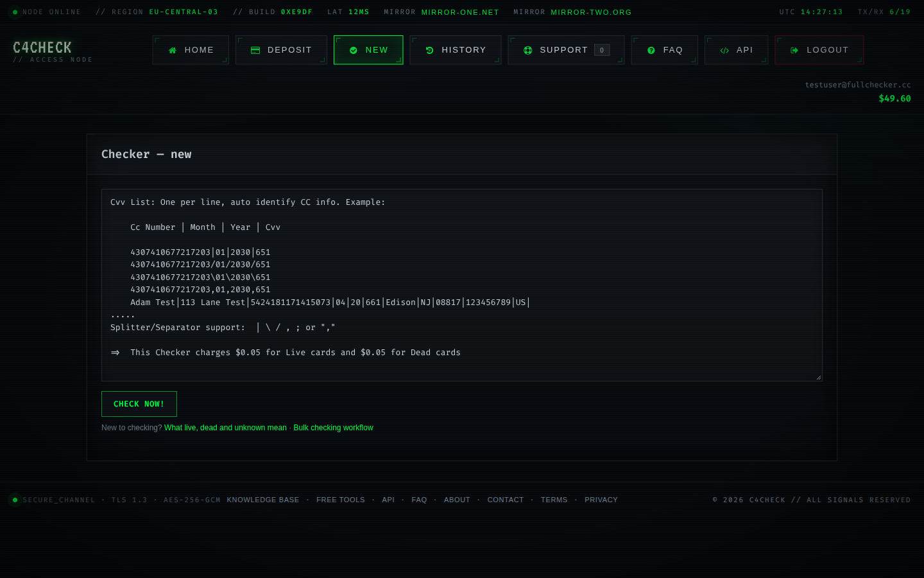Screen dimensions: 924x578
Task: Log out using the exit icon
Action: click(794, 50)
